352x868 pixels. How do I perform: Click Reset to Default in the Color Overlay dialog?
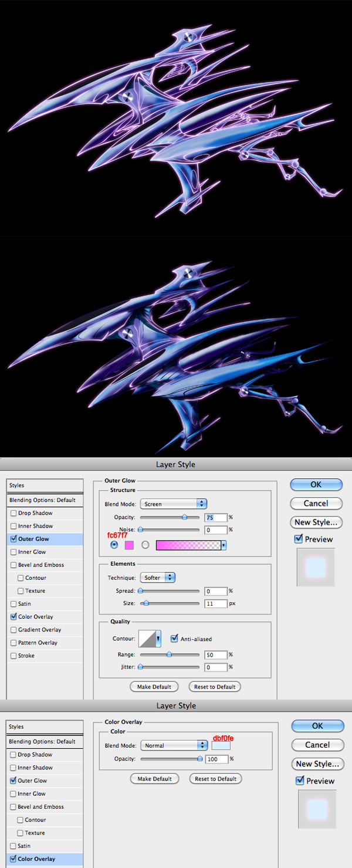click(215, 779)
